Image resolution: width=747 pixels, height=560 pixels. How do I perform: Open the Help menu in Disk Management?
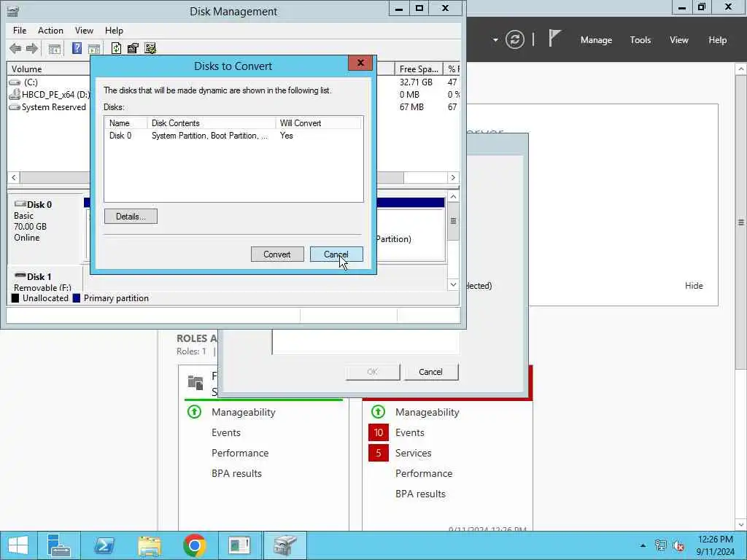(x=114, y=31)
